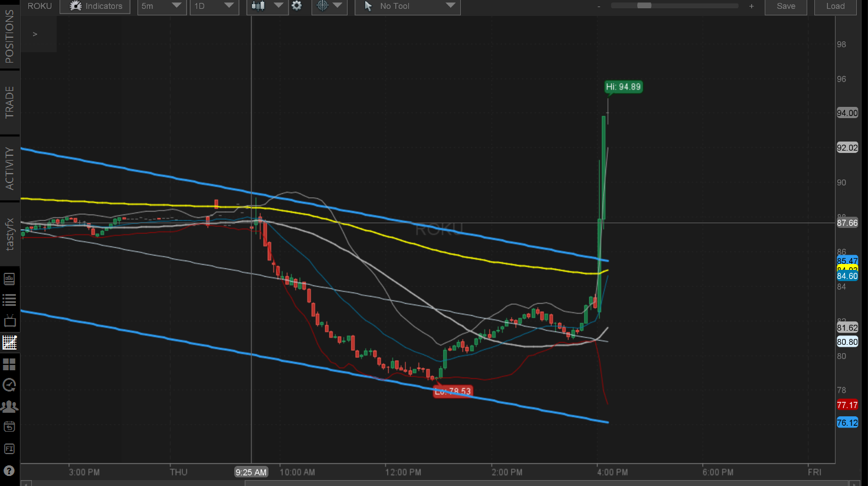Viewport: 868px width, 486px height.
Task: Open the Indicators menu
Action: point(95,6)
